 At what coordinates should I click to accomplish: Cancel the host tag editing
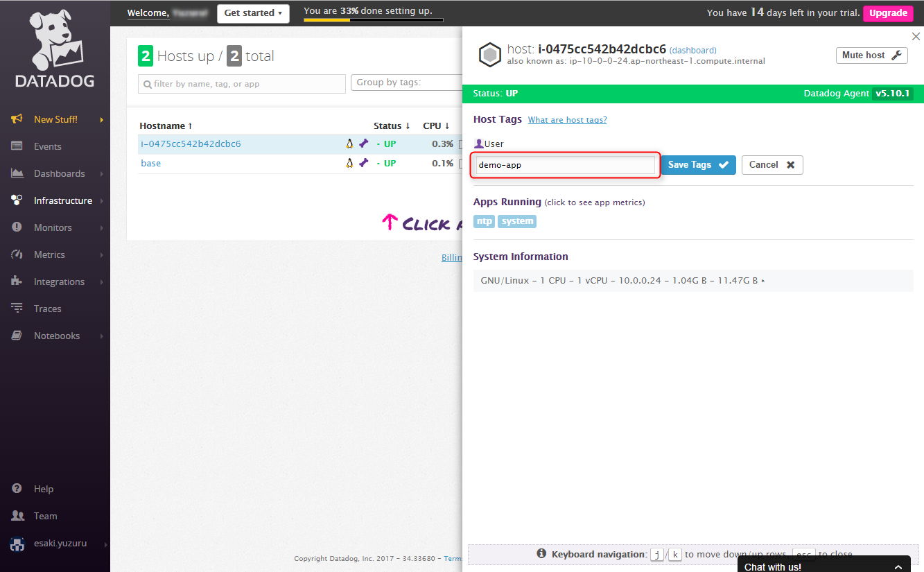[x=772, y=165]
